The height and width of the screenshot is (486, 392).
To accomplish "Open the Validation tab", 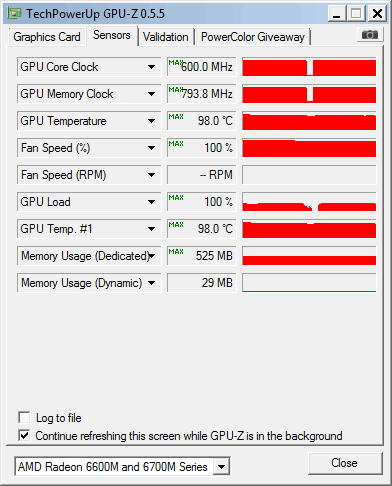I will point(166,37).
